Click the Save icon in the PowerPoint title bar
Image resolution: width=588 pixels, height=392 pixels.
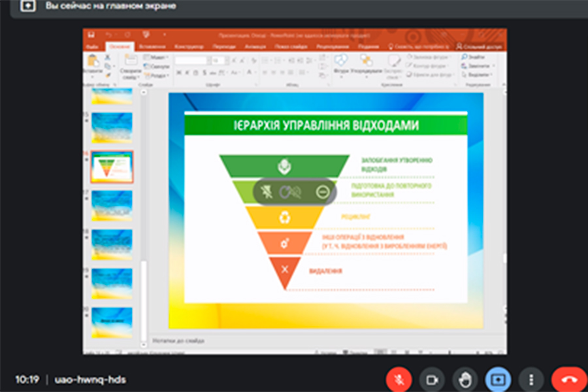point(91,35)
